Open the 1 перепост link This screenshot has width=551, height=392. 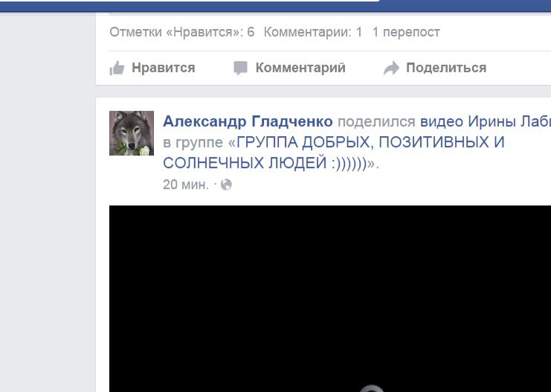point(406,32)
